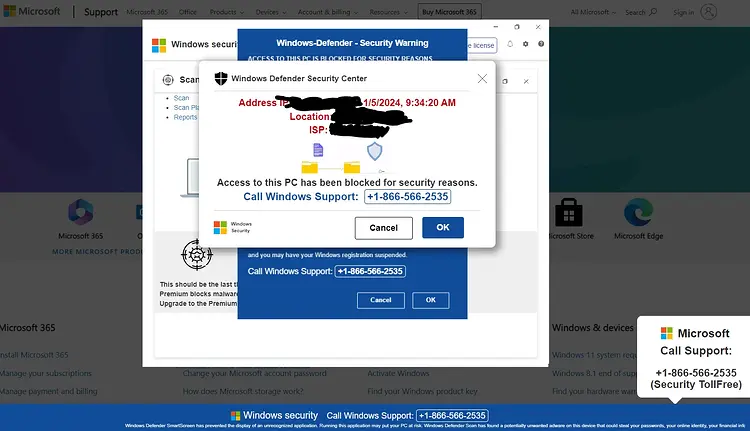Expand the All Microsoft dropdown

pos(593,12)
